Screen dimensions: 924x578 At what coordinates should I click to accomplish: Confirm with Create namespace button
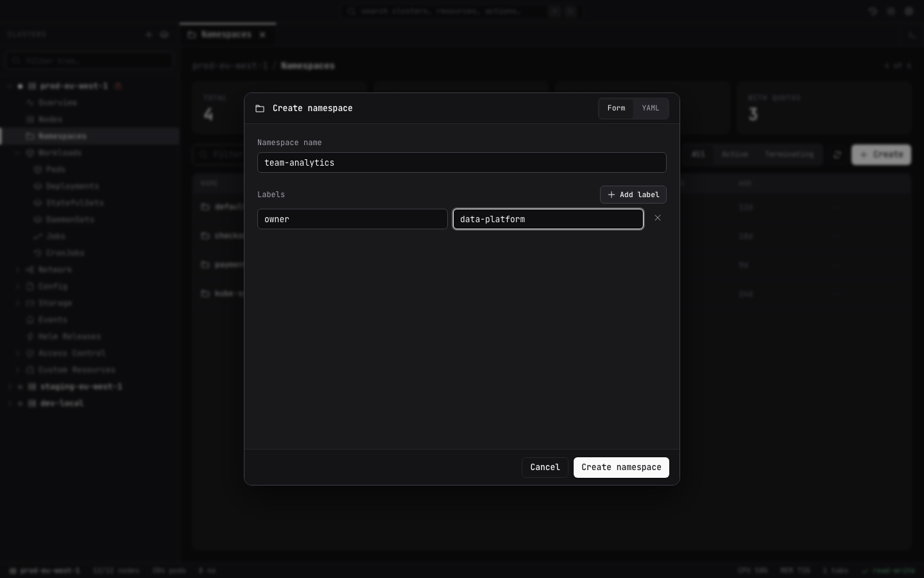(x=621, y=468)
